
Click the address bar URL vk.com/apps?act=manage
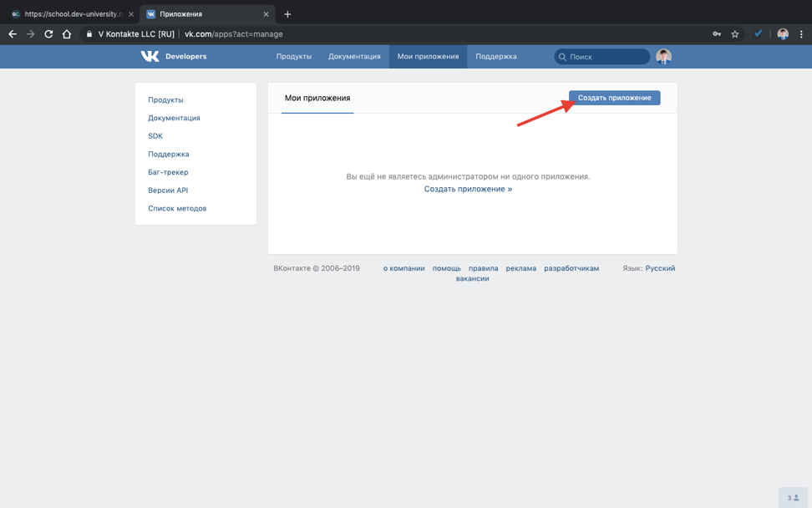(x=234, y=34)
